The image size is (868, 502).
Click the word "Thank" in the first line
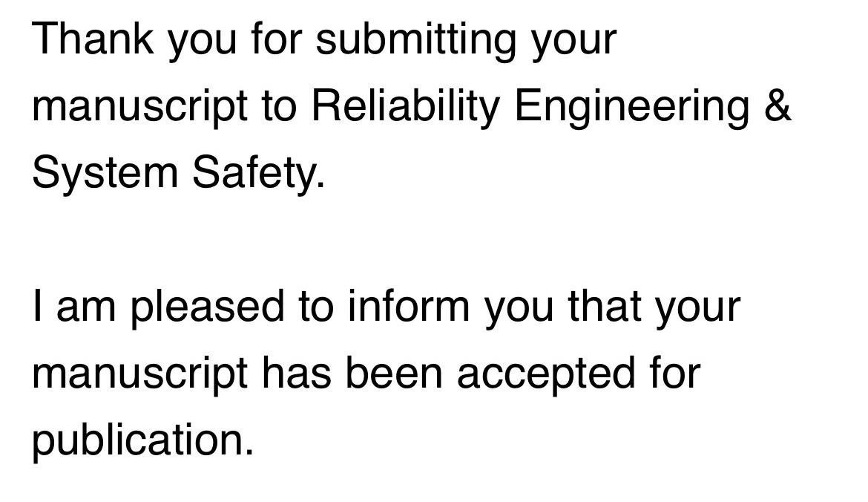coord(93,38)
